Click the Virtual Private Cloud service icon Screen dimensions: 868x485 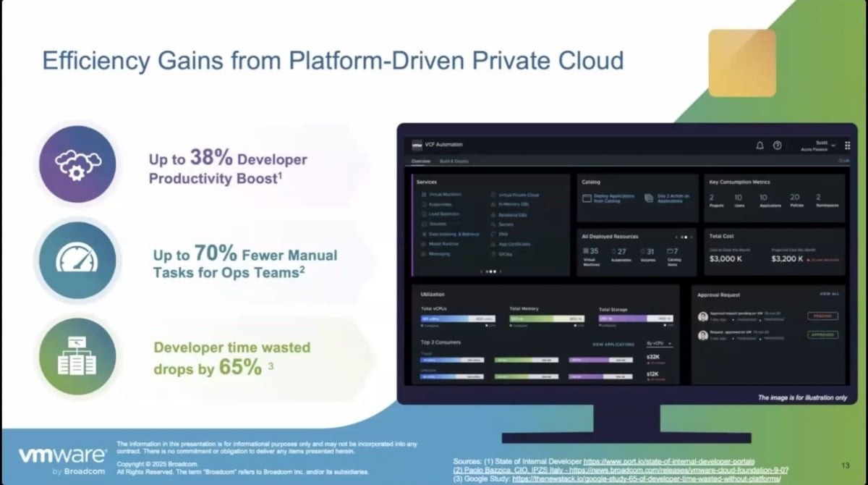tap(493, 195)
